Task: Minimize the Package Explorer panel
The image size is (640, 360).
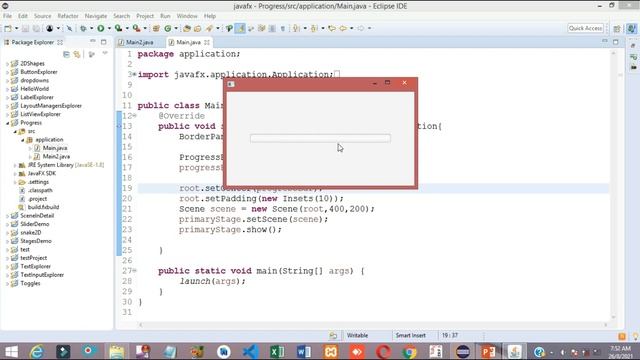Action: click(x=93, y=42)
